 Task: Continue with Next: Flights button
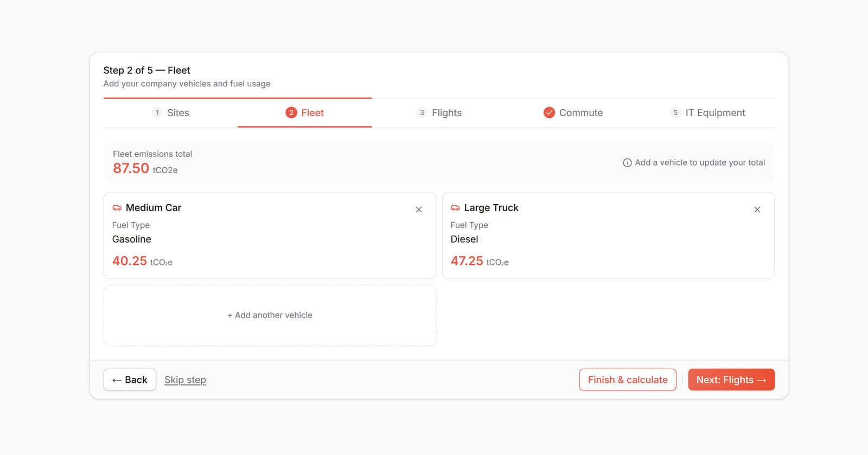click(731, 380)
